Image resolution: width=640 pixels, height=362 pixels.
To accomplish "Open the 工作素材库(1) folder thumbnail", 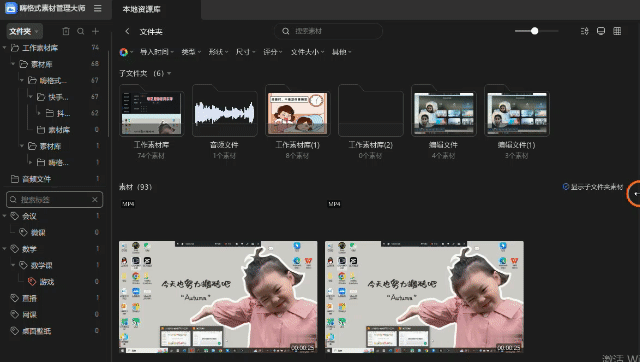I will coord(297,111).
